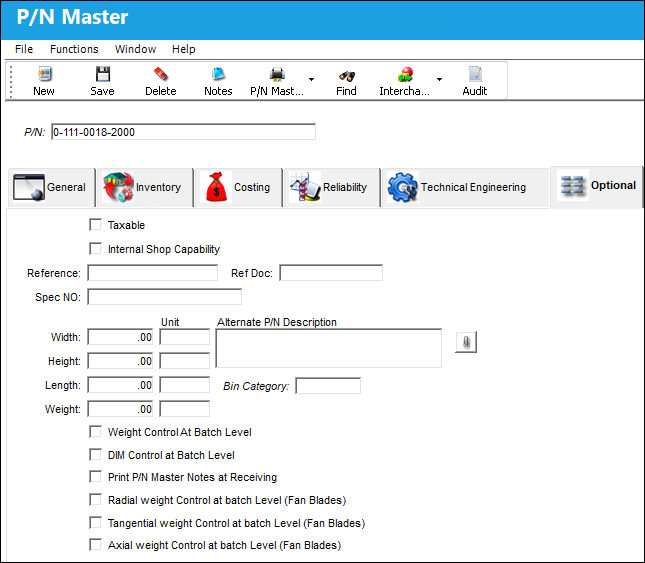The height and width of the screenshot is (563, 645).
Task: Enable Print P/N Master Notes at Receiving
Action: pyautogui.click(x=95, y=477)
